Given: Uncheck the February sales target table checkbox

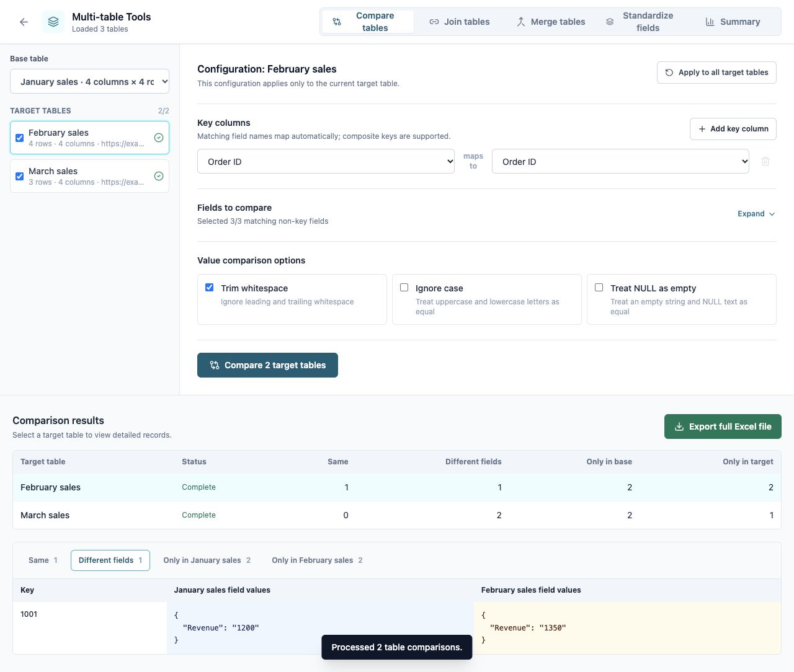Looking at the screenshot, I should (x=20, y=138).
